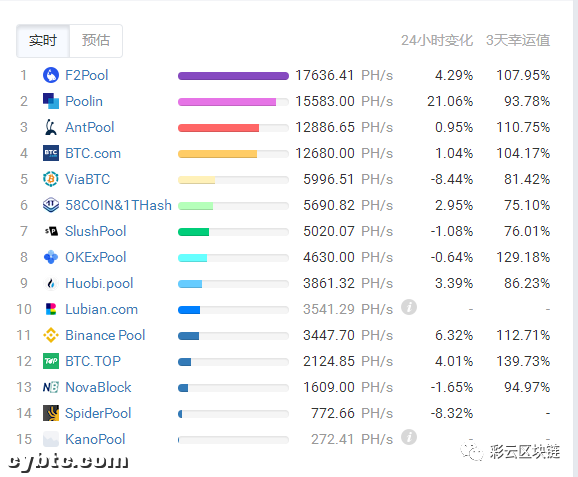Click Binance Pool's 112.71% luck value
Screen dimensions: 578x477
tap(523, 335)
